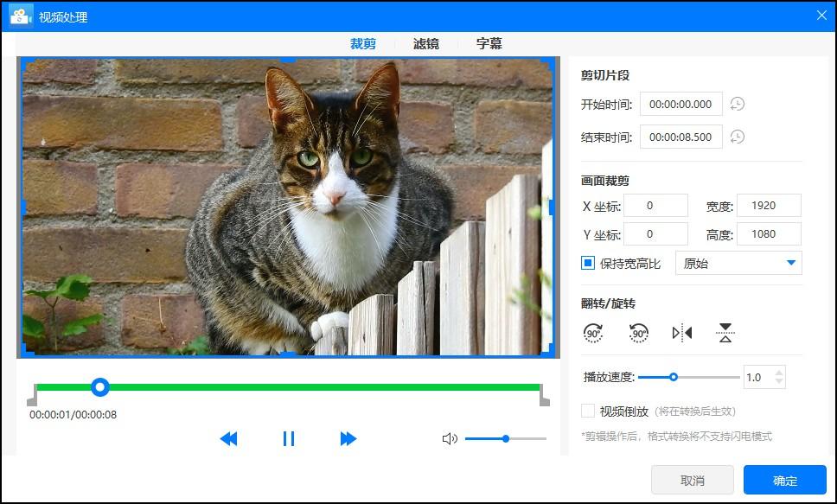Set start time from current position clock icon
This screenshot has width=837, height=504.
[738, 104]
